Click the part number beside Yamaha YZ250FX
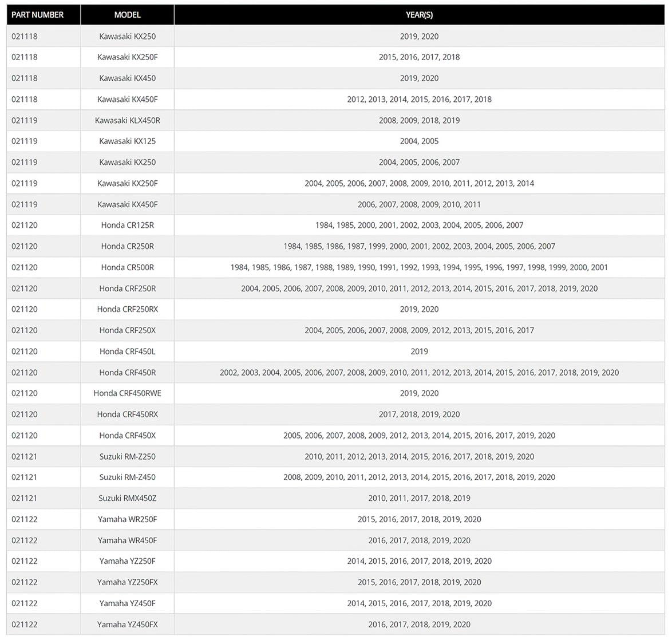 click(25, 583)
